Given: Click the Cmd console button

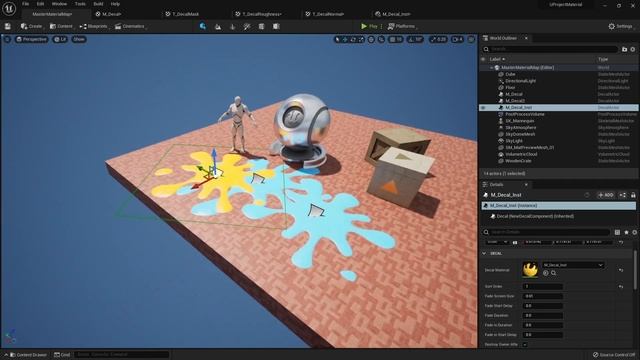Looking at the screenshot, I should [62, 355].
